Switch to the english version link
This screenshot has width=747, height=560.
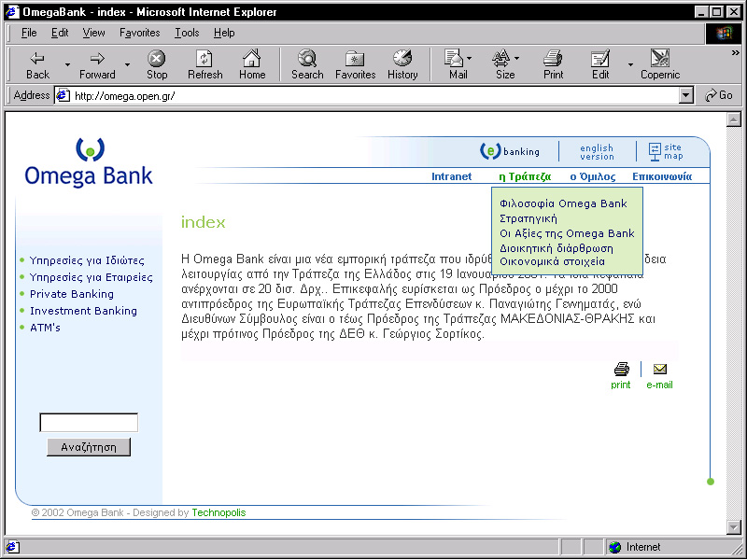597,152
